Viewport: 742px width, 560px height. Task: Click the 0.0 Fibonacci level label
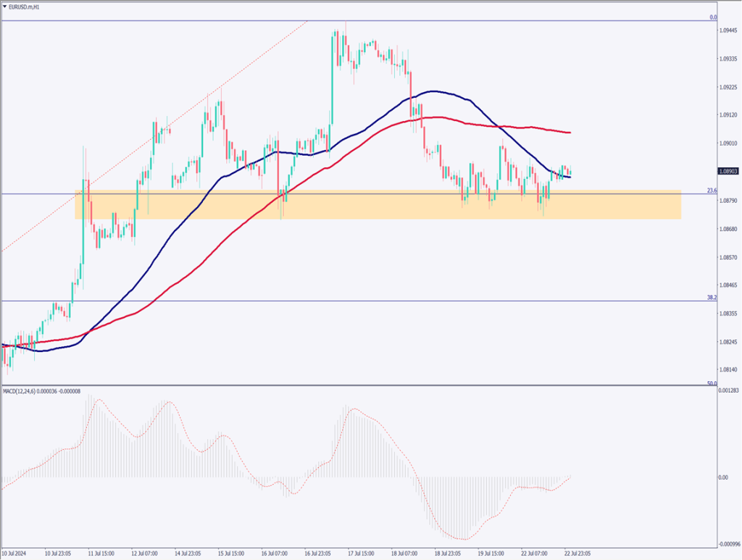pyautogui.click(x=713, y=17)
